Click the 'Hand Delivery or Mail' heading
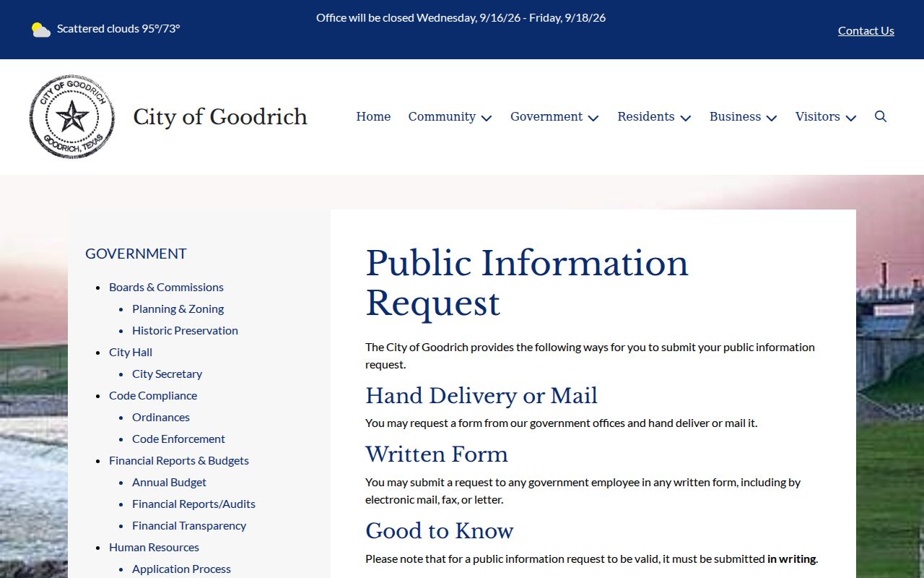The width and height of the screenshot is (924, 578). tap(481, 396)
